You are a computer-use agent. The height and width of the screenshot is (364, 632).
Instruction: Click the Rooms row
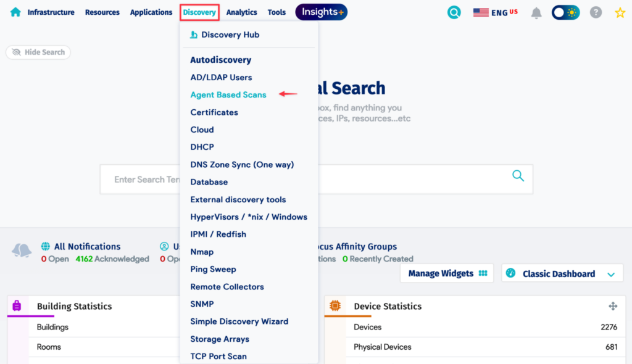(104, 347)
